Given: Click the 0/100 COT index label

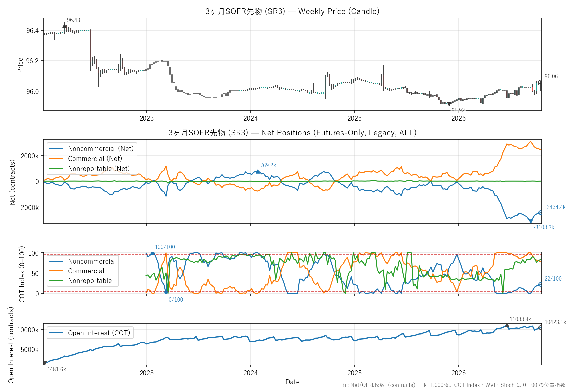Looking at the screenshot, I should click(176, 300).
